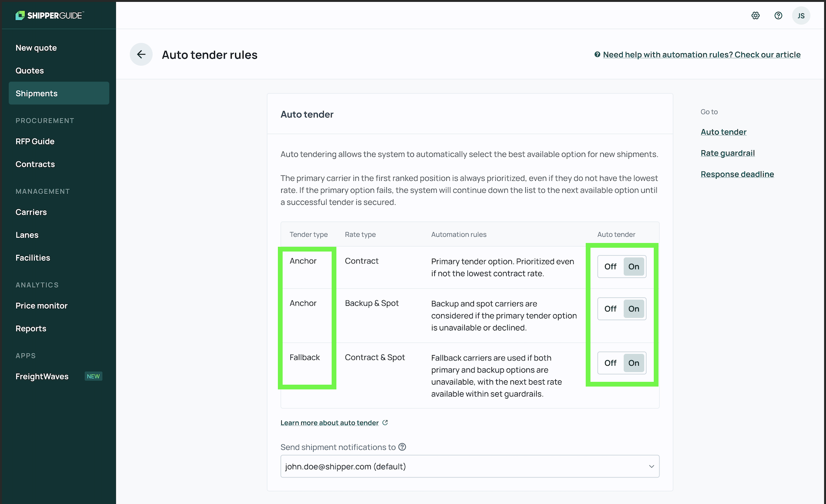The height and width of the screenshot is (504, 826).
Task: Turn off the Anchor Contract auto tender toggle
Action: (x=610, y=266)
